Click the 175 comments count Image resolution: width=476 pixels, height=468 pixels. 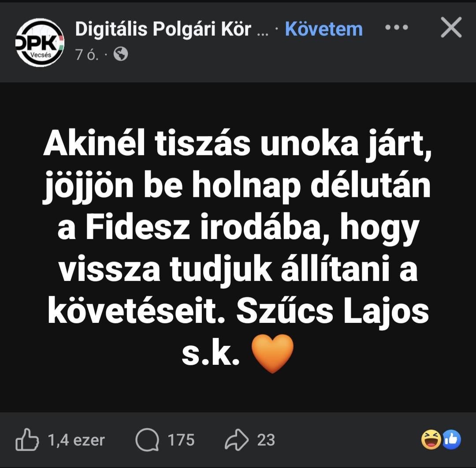click(x=181, y=440)
